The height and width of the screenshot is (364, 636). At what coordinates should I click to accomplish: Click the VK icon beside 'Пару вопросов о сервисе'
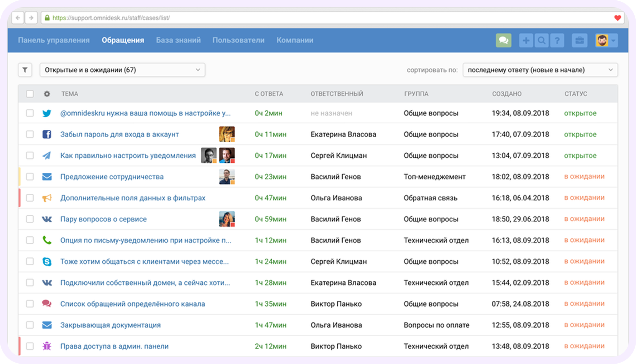click(47, 219)
